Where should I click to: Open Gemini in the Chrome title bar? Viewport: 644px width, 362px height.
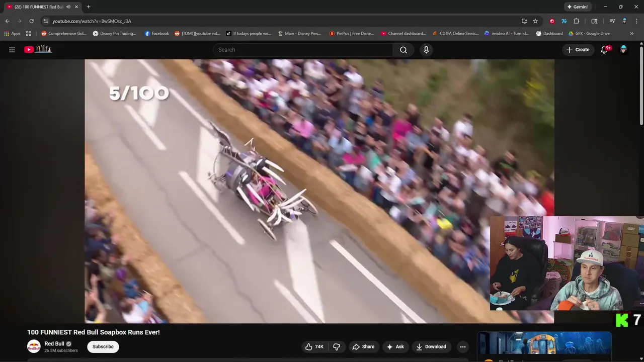pyautogui.click(x=577, y=7)
